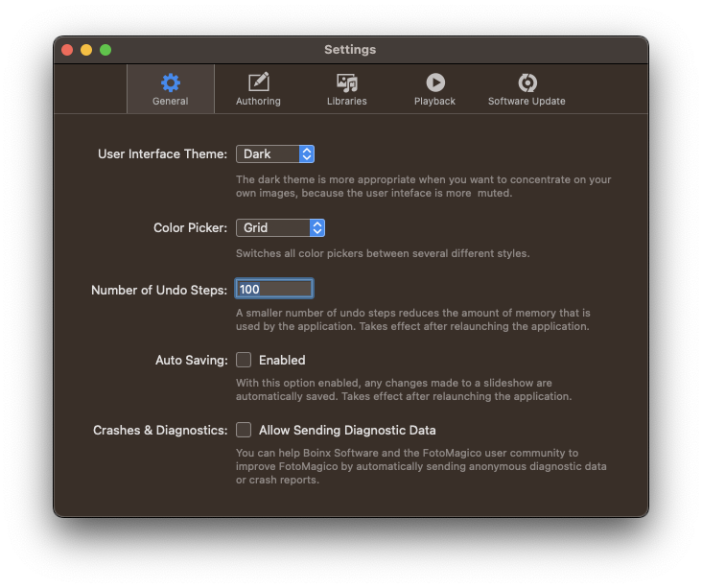The height and width of the screenshot is (588, 702).
Task: Open the Playback play icon
Action: click(435, 82)
